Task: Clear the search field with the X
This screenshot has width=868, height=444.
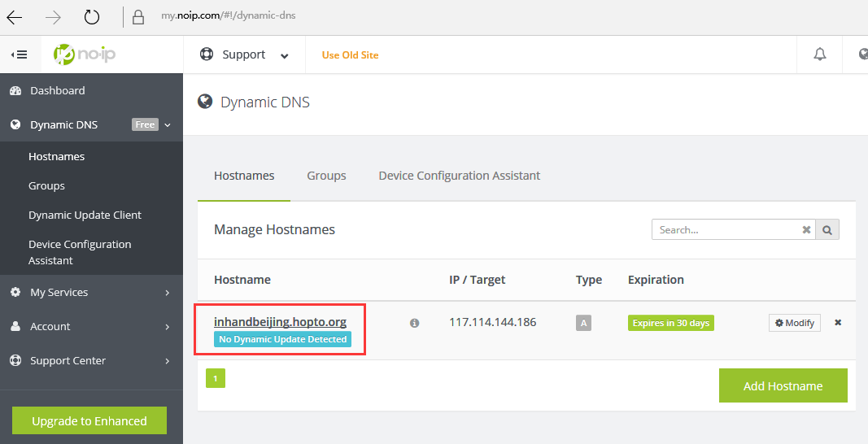Action: pyautogui.click(x=806, y=230)
